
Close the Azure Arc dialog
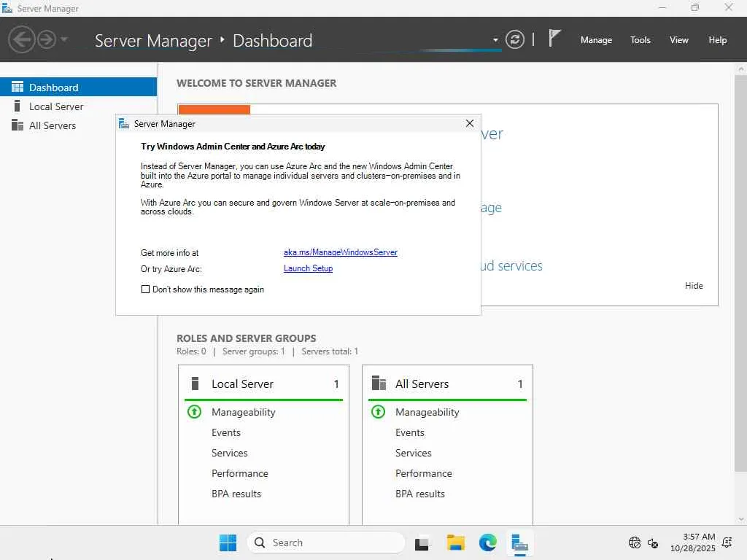coord(469,123)
